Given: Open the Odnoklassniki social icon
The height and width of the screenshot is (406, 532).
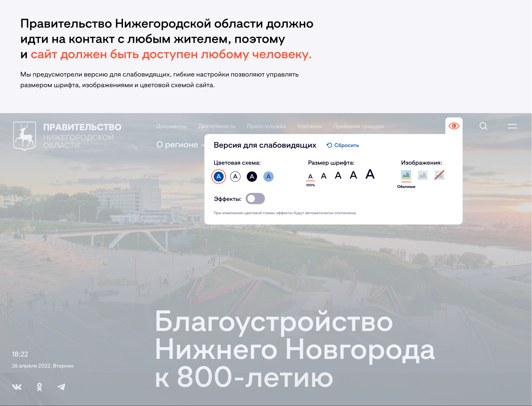Looking at the screenshot, I should [39, 387].
